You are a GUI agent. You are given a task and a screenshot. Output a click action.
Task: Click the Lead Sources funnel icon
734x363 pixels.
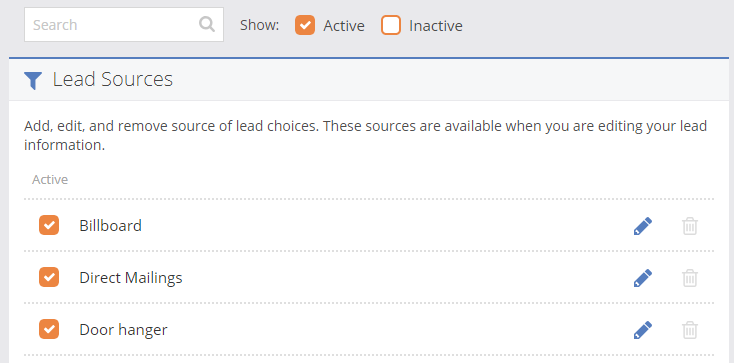coord(33,81)
